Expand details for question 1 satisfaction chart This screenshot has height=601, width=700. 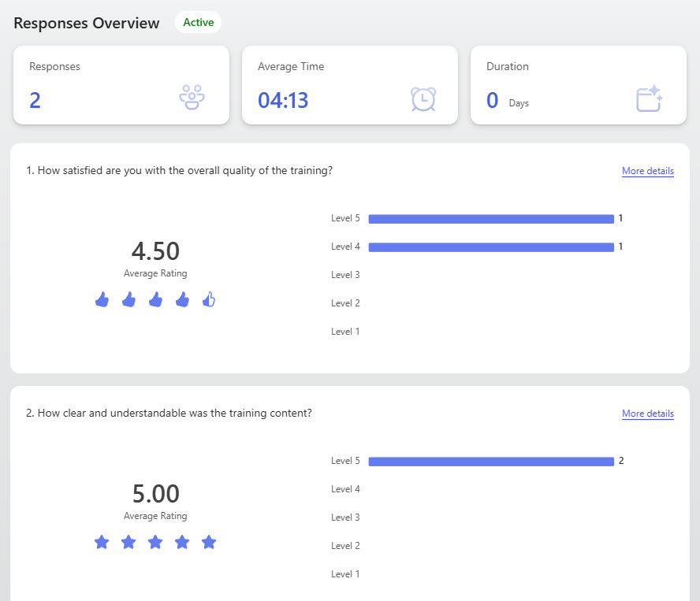648,171
